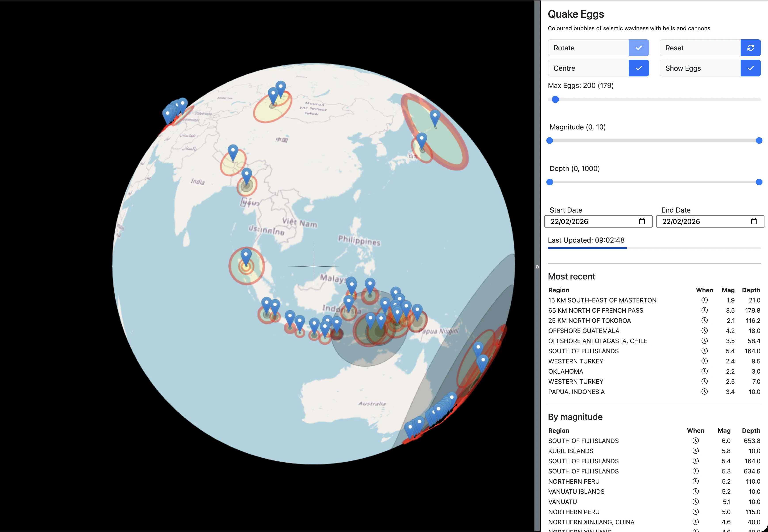Click the Reset refresh icon

click(x=751, y=48)
